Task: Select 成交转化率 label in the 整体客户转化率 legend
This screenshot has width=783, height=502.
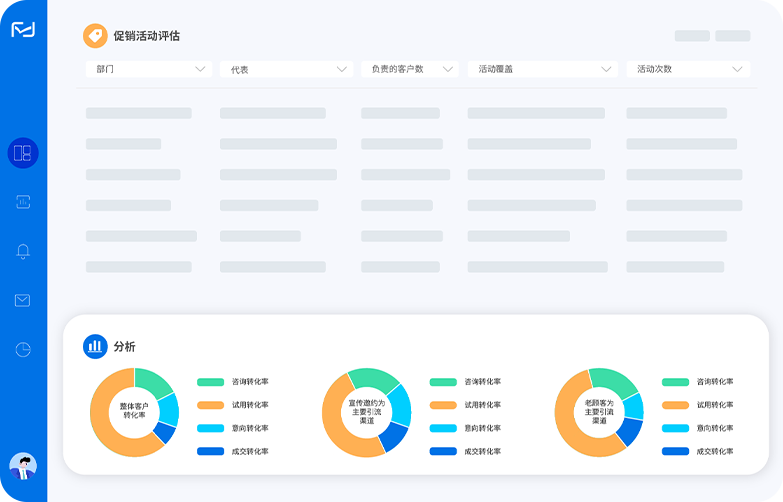Action: [x=250, y=452]
